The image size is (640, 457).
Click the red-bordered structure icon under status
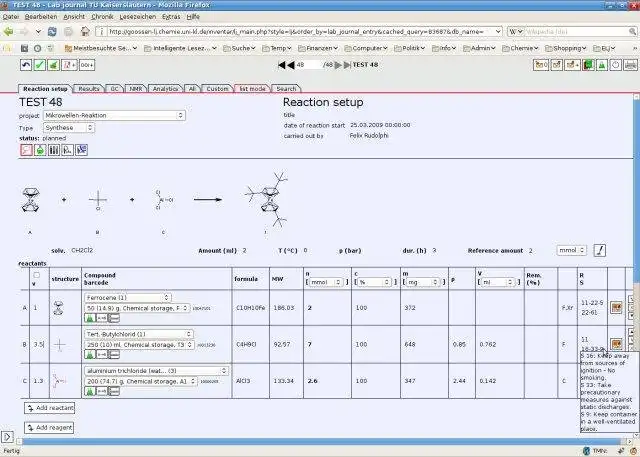point(26,150)
